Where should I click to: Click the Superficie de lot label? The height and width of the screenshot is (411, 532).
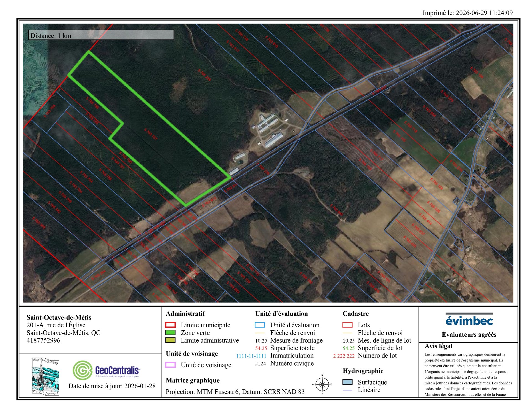coord(380,348)
